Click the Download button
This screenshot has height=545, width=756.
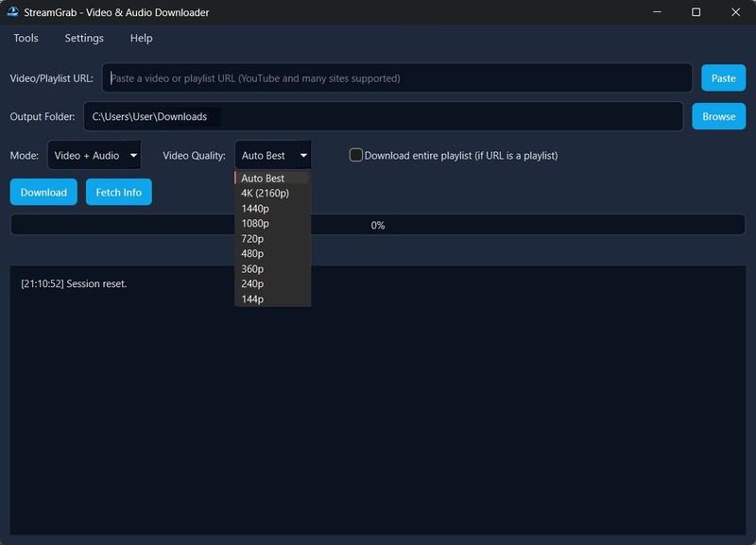click(x=43, y=193)
